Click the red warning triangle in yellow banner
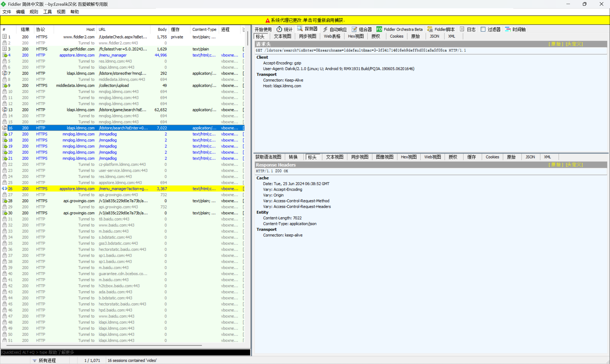This screenshot has width=610, height=364. (268, 20)
